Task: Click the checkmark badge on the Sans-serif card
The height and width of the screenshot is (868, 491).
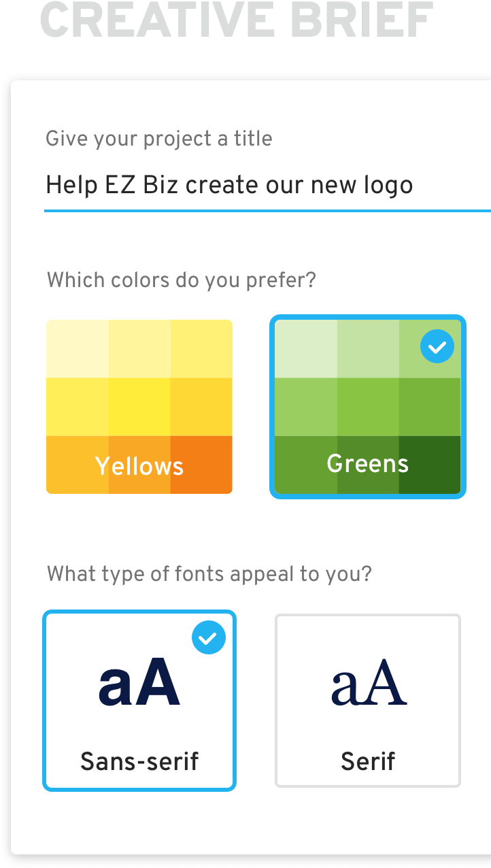Action: pyautogui.click(x=209, y=637)
